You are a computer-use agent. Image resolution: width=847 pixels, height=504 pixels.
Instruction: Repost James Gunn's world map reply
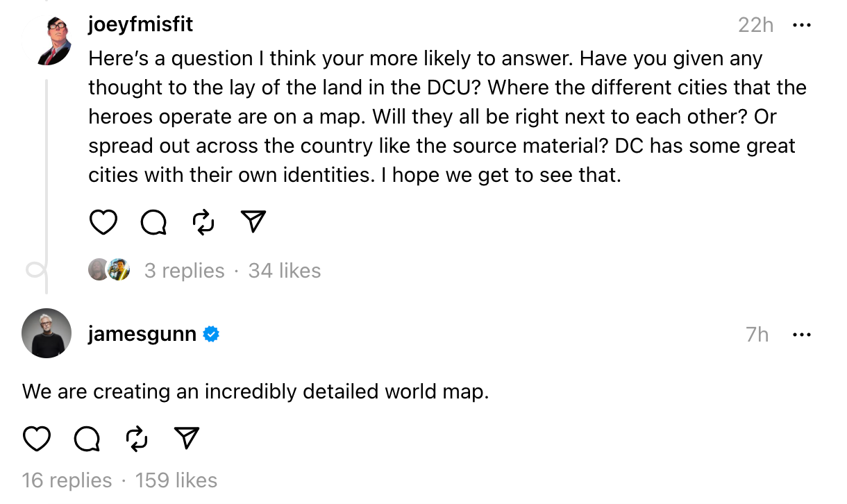click(136, 439)
